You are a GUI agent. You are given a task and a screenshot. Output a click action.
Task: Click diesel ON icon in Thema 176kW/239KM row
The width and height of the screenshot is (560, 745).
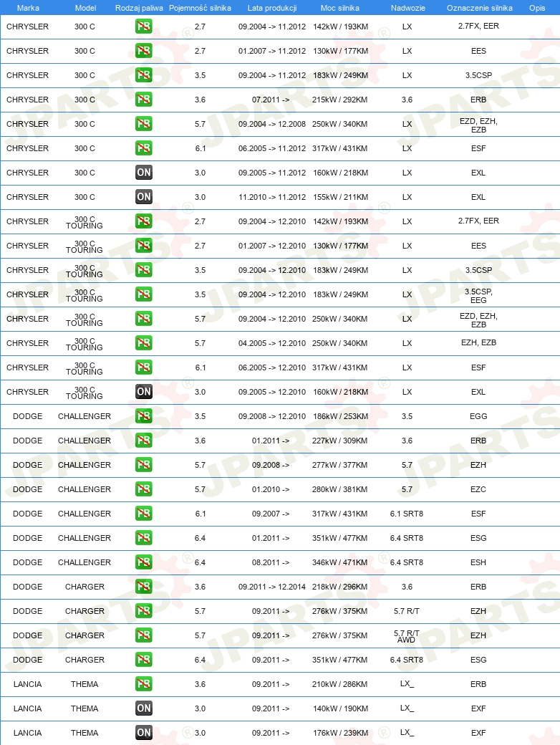[x=143, y=733]
